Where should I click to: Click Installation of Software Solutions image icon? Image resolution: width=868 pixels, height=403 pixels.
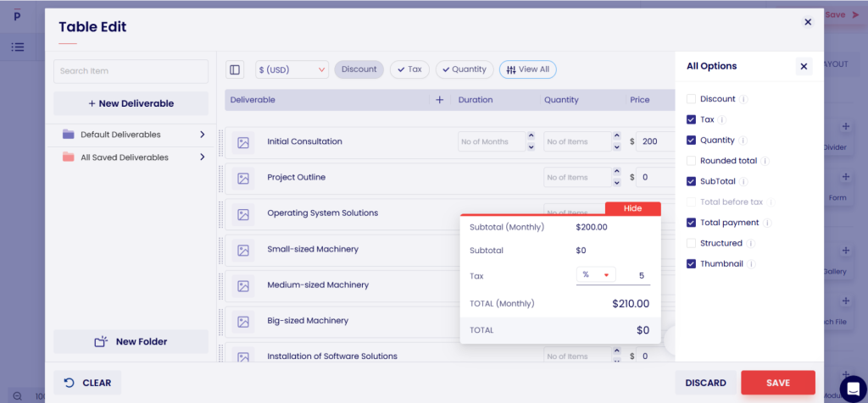(x=243, y=357)
